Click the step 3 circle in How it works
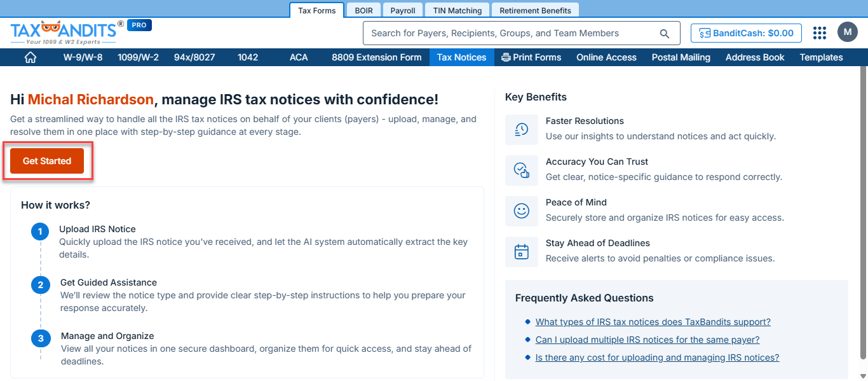 (40, 338)
